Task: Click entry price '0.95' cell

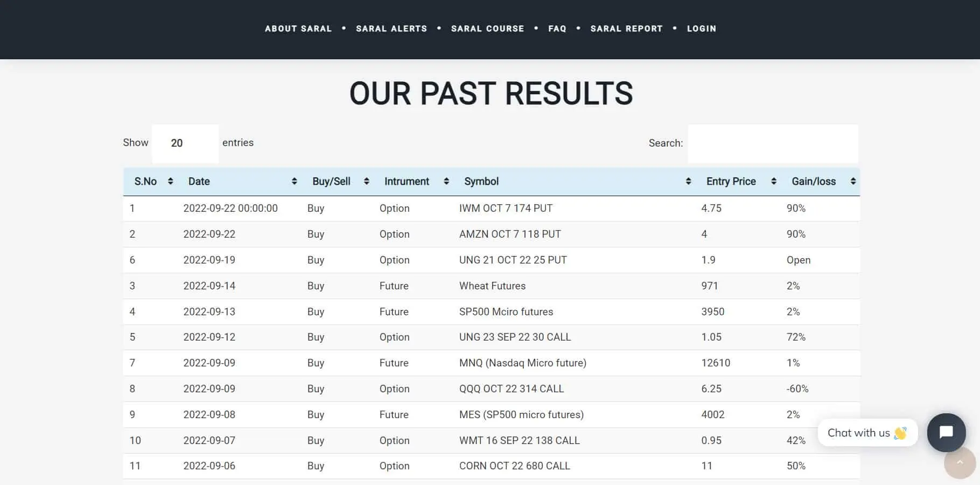Action: click(x=711, y=441)
